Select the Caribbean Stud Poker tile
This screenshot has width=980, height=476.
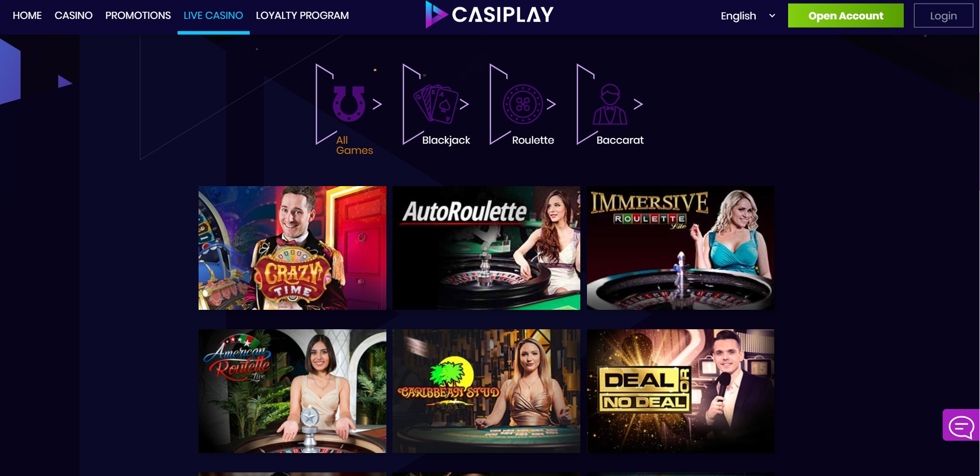tap(486, 391)
